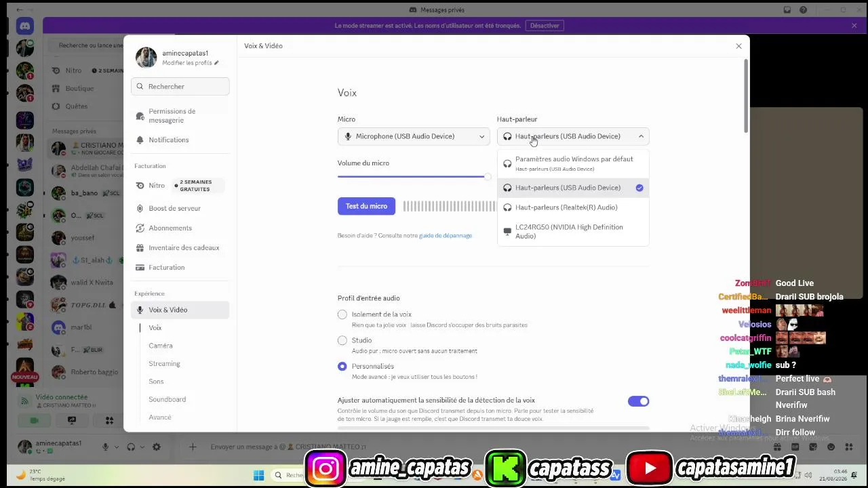This screenshot has height=488, width=868.
Task: Dismiss the streamer mode banner
Action: (x=854, y=26)
